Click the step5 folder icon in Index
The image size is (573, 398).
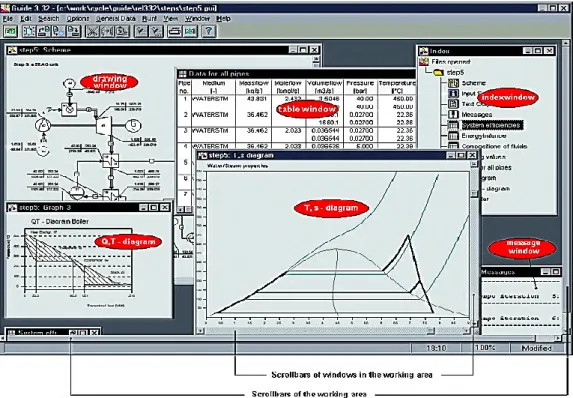click(x=439, y=72)
